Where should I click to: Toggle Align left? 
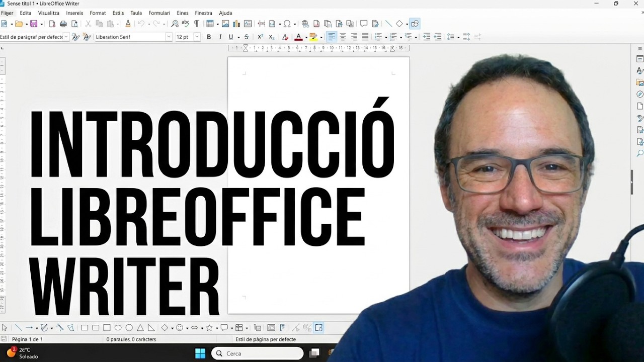[332, 37]
